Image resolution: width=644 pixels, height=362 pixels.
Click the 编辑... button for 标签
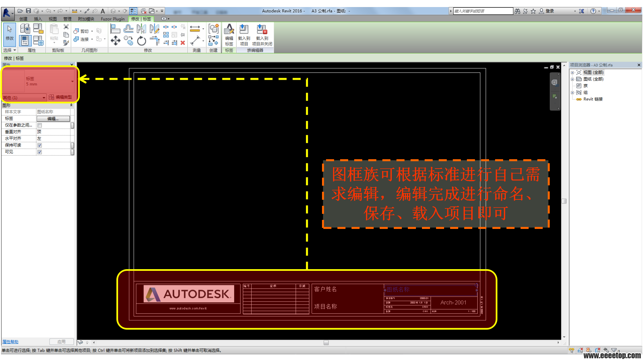[x=53, y=119]
